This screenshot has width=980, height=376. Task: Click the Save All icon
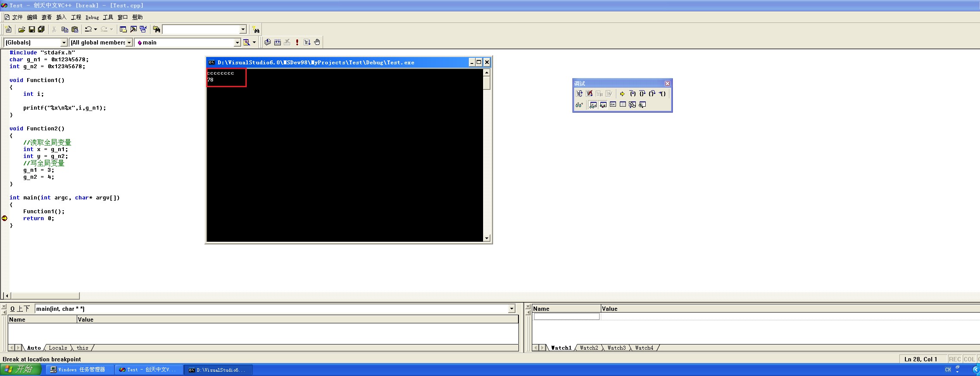tap(41, 29)
